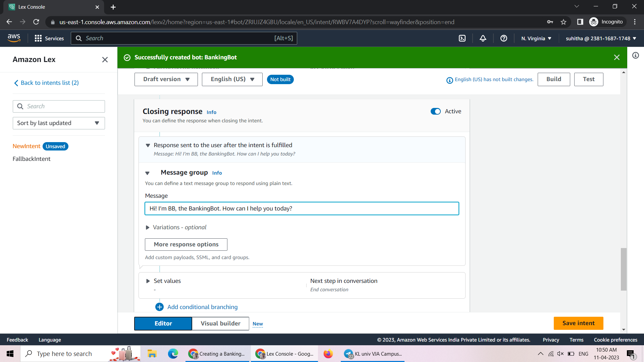
Task: Switch to the Visual builder tab
Action: (x=220, y=323)
